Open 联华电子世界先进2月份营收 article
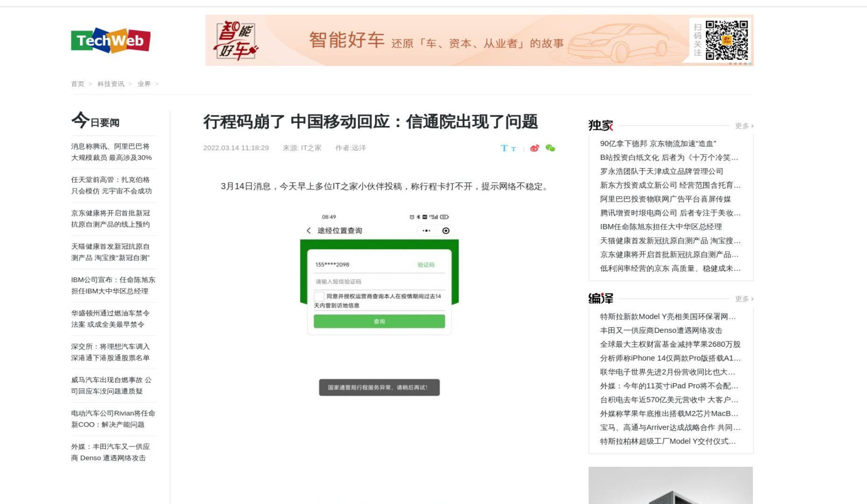Screen dimensions: 867x504 pyautogui.click(x=668, y=372)
